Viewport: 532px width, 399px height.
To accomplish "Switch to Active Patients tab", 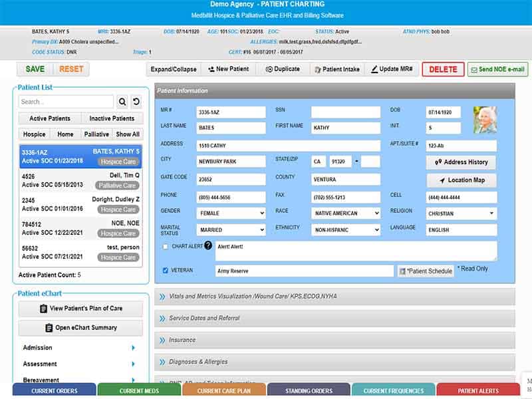I will 50,118.
